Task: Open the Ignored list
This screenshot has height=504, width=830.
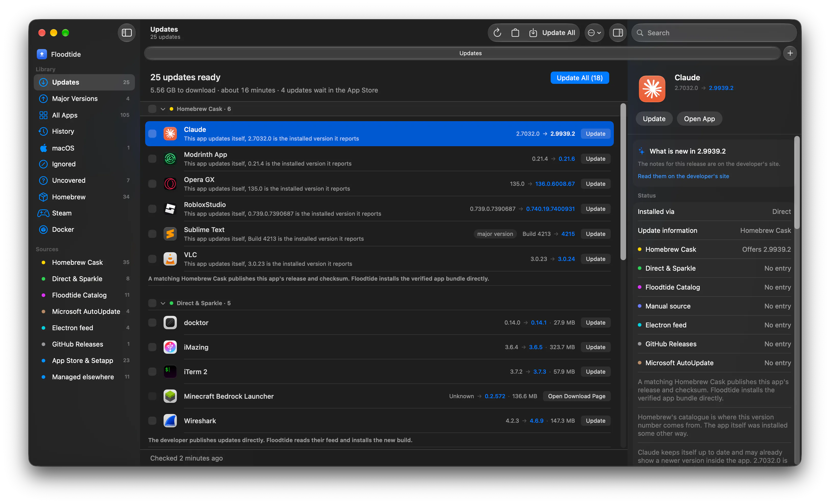Action: pyautogui.click(x=84, y=164)
